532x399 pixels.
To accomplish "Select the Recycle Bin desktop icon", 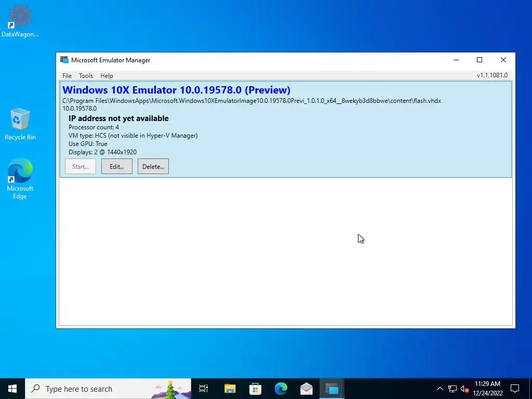I will 20,124.
